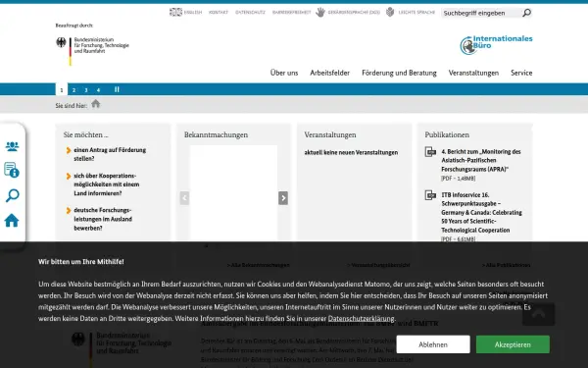Open the Kontakt link

click(x=219, y=13)
